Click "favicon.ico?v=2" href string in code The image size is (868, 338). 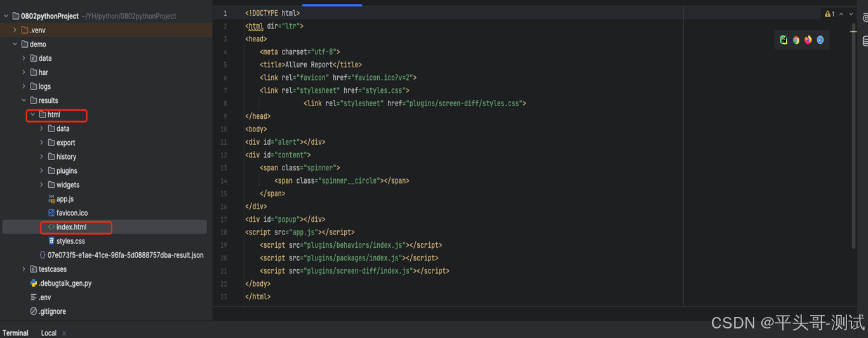pos(383,78)
